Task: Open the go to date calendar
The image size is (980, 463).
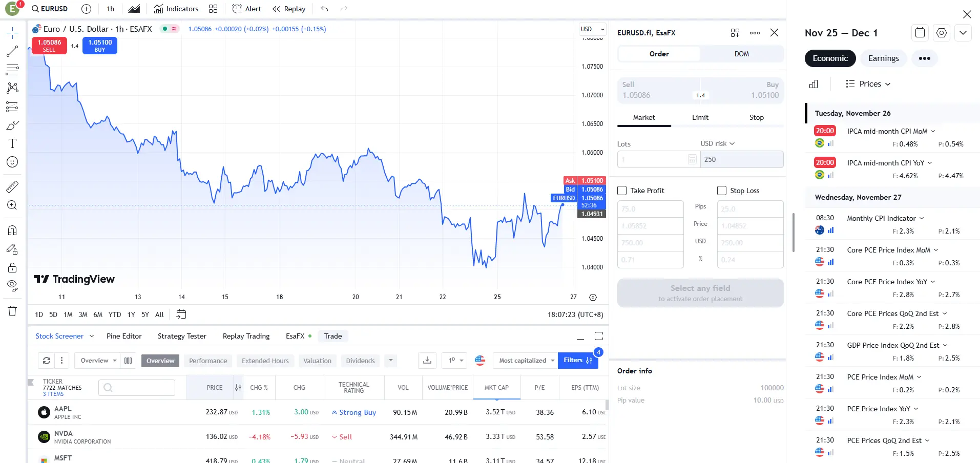Action: [181, 314]
